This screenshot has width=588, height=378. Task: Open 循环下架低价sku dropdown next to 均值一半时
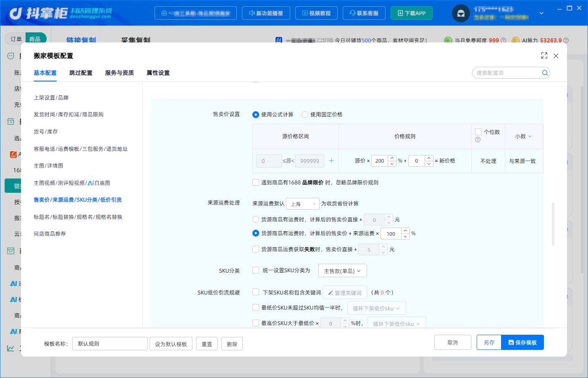click(x=376, y=308)
